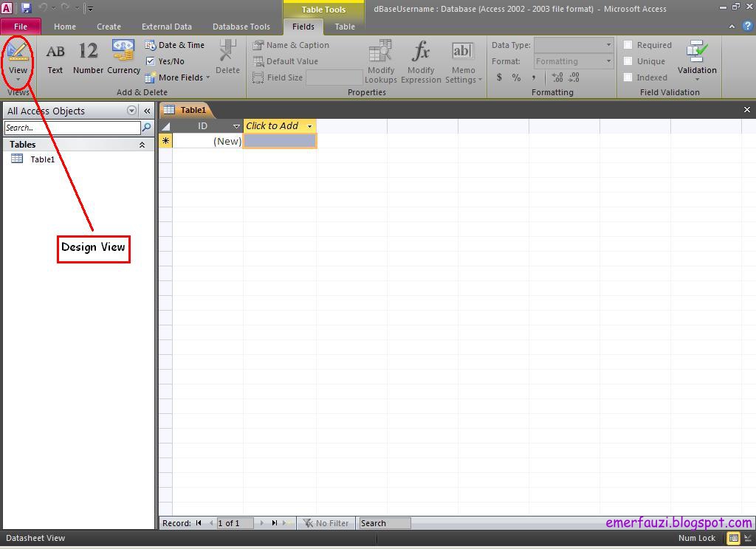Click the (New) ID cell

(x=207, y=141)
